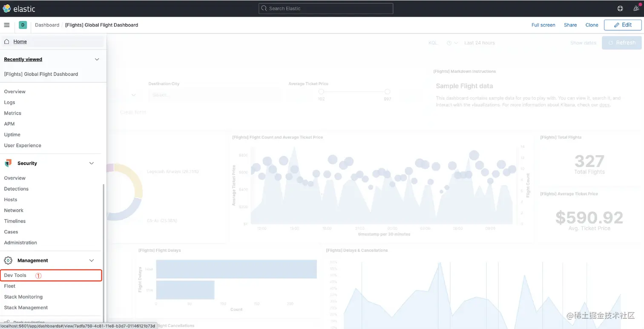Collapse the Management section chevron

[x=91, y=260]
